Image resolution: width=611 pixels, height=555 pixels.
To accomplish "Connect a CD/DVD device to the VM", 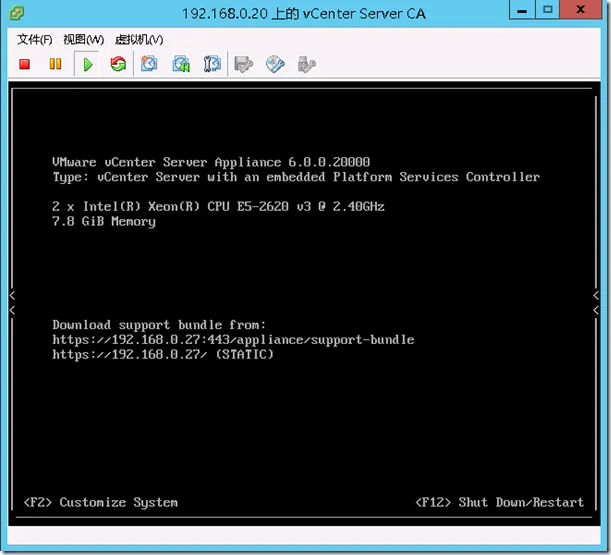I will [x=275, y=64].
